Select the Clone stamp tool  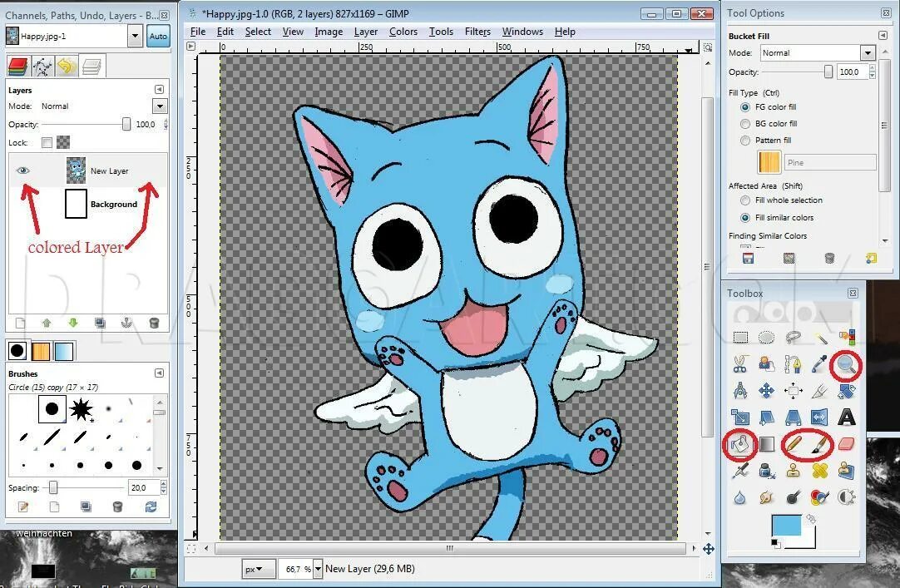794,471
